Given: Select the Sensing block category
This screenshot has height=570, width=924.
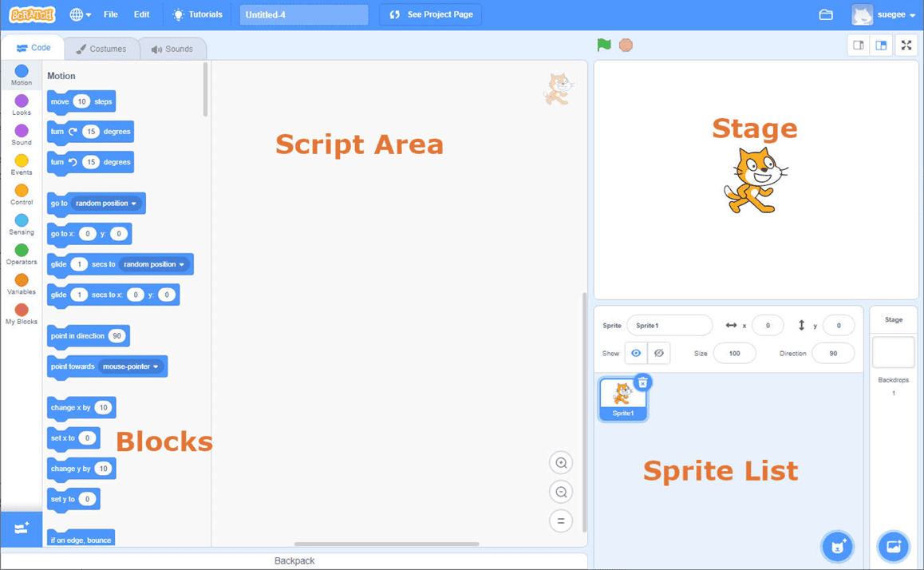Looking at the screenshot, I should [x=21, y=224].
